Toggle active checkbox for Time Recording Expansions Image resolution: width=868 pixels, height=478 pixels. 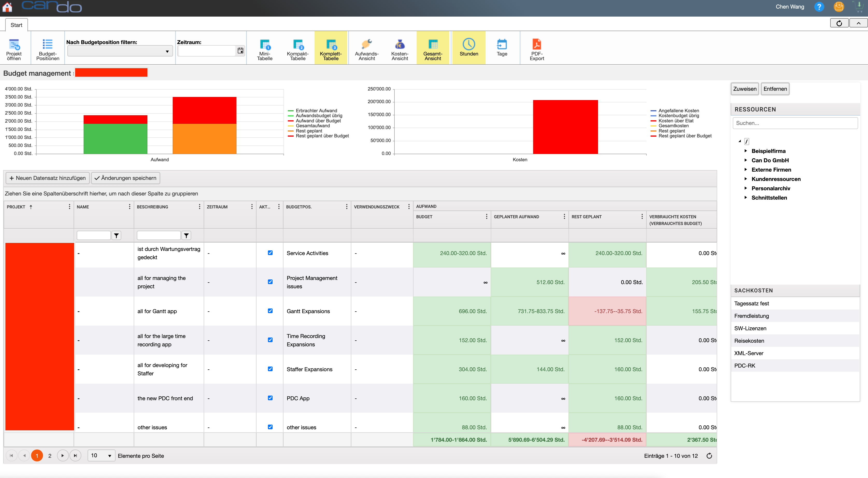click(270, 340)
